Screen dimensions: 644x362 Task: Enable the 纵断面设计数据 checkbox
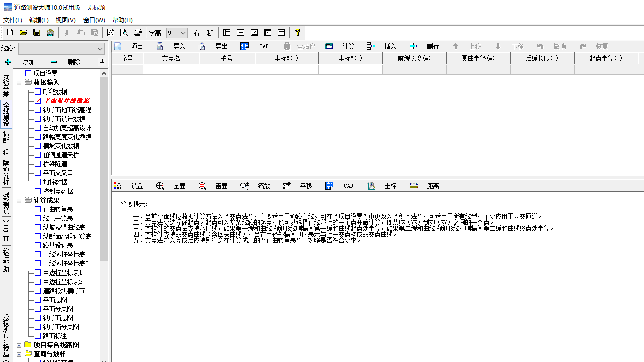pyautogui.click(x=37, y=118)
